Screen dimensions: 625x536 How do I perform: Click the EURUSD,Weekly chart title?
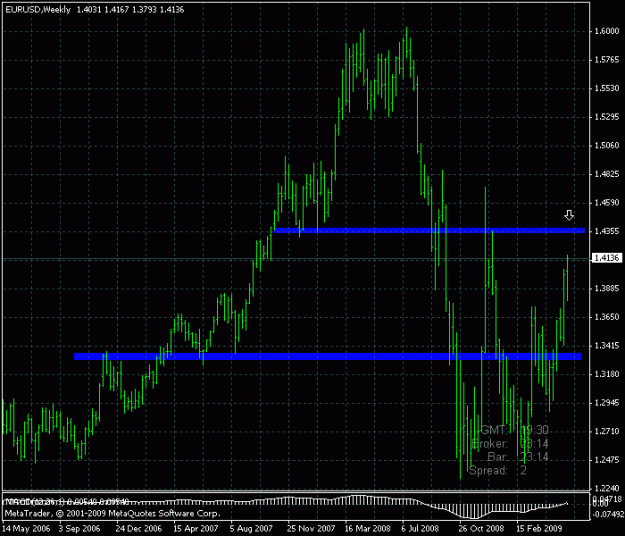(38, 10)
